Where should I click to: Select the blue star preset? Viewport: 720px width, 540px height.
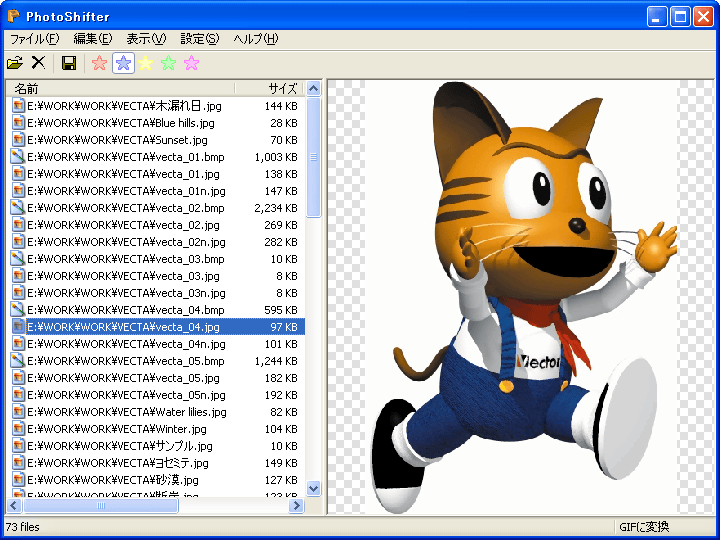point(123,63)
